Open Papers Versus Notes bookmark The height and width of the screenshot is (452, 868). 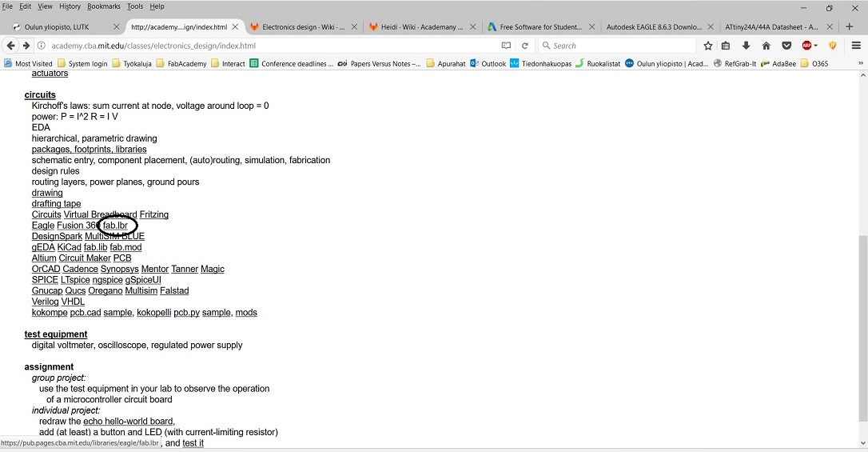click(x=380, y=64)
